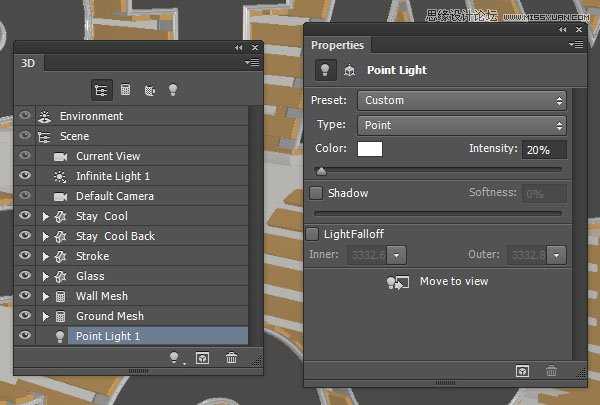The image size is (600, 405).
Task: Click the Intensity value field
Action: 544,150
